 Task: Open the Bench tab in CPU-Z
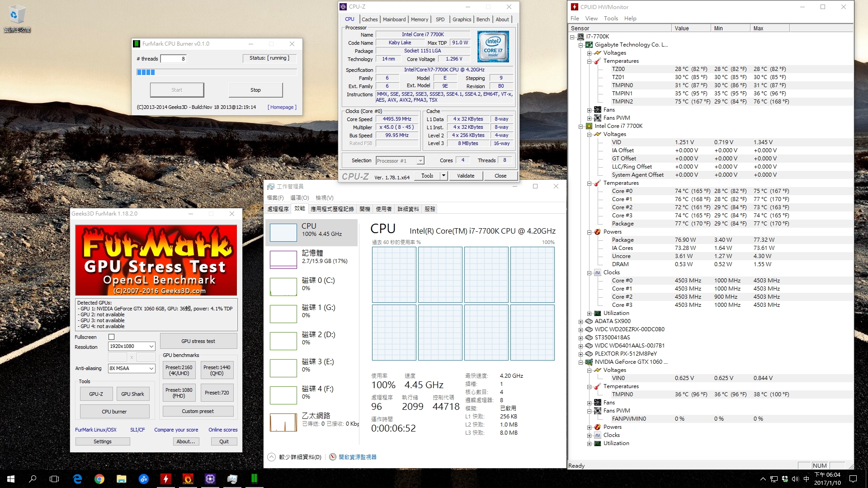pyautogui.click(x=483, y=19)
